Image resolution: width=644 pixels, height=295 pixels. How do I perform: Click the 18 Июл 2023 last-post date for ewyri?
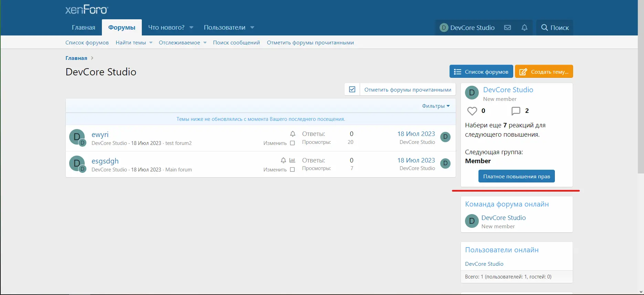coord(416,134)
